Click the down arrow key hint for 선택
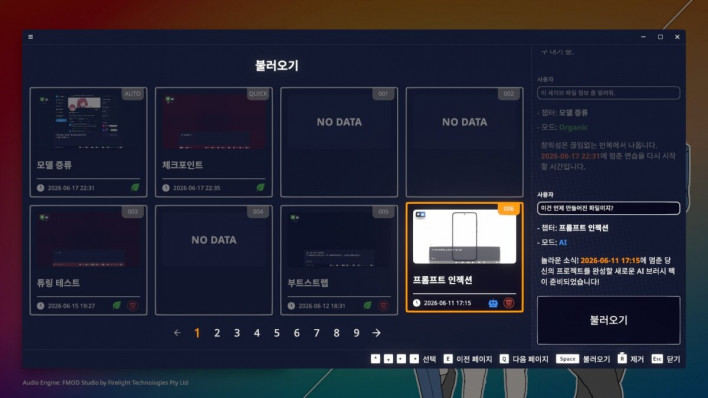This screenshot has width=708, height=398. (388, 359)
